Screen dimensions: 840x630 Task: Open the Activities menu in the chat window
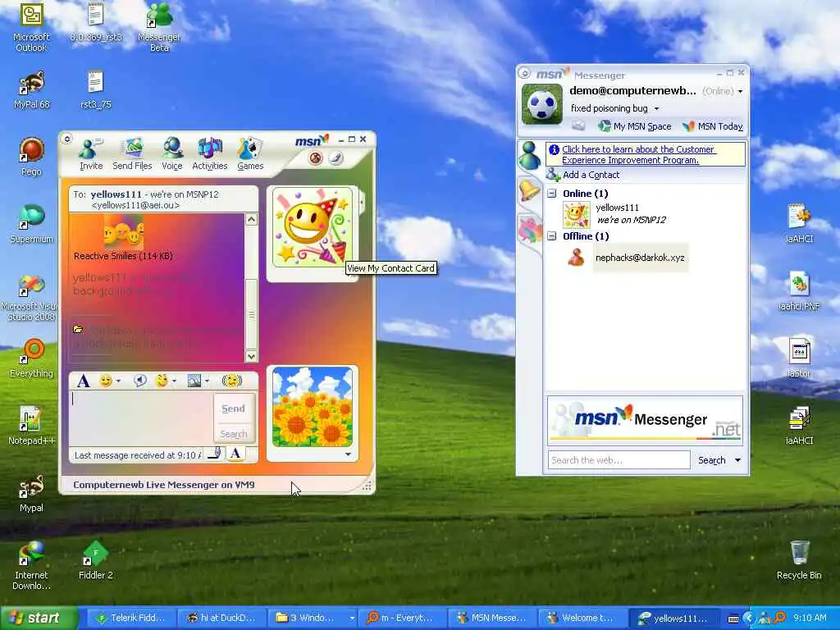(x=209, y=154)
